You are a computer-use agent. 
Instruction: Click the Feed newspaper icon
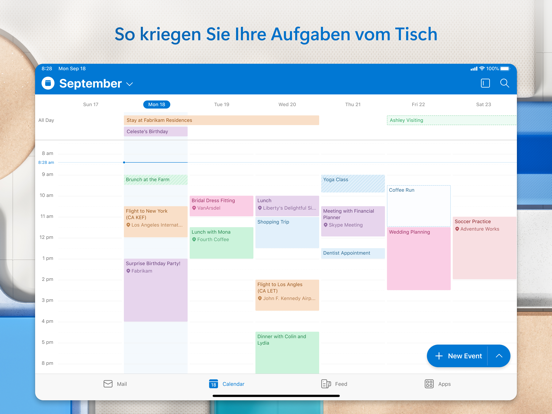[326, 384]
